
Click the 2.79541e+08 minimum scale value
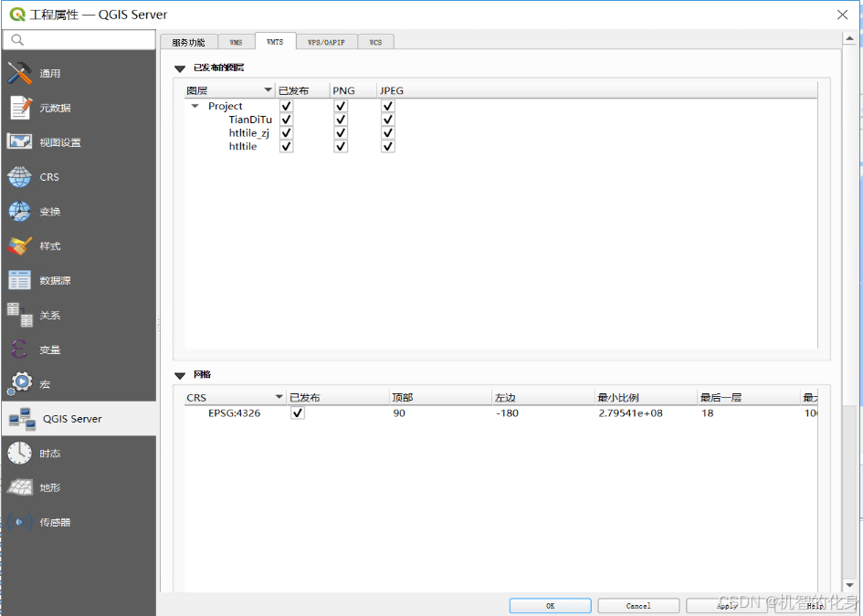(x=631, y=413)
